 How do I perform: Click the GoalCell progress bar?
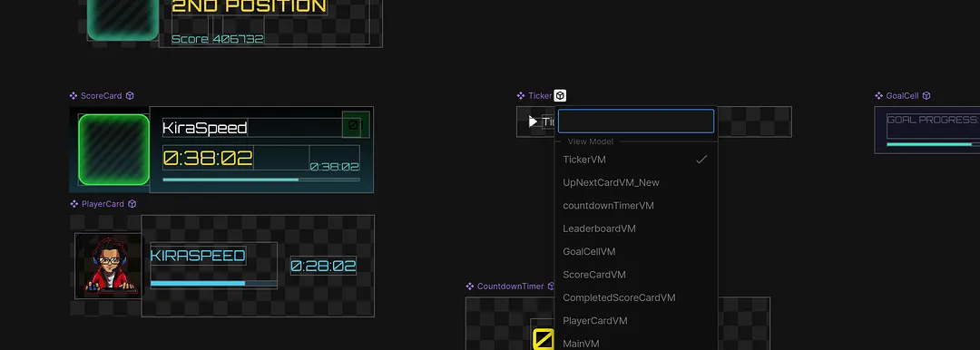933,144
